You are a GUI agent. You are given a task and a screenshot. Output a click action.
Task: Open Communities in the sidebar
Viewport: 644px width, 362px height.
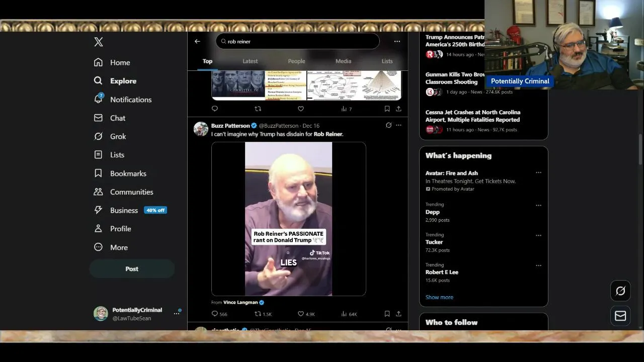coord(124,192)
